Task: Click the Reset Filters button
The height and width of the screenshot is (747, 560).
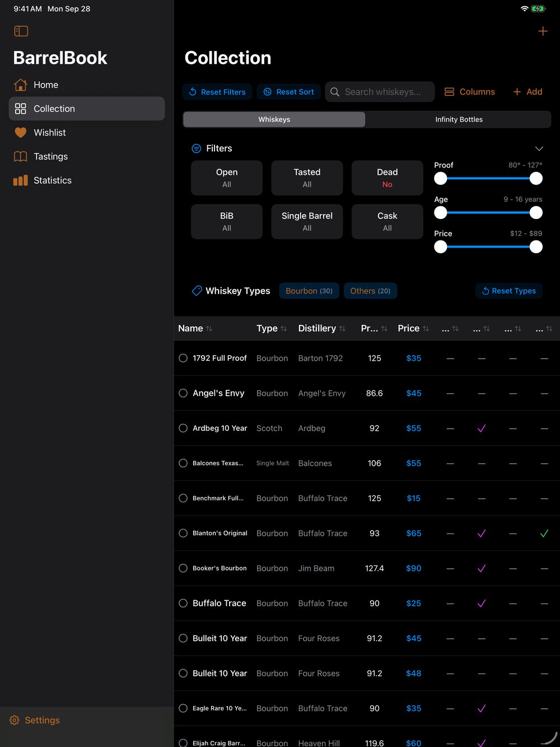Action: coord(217,92)
